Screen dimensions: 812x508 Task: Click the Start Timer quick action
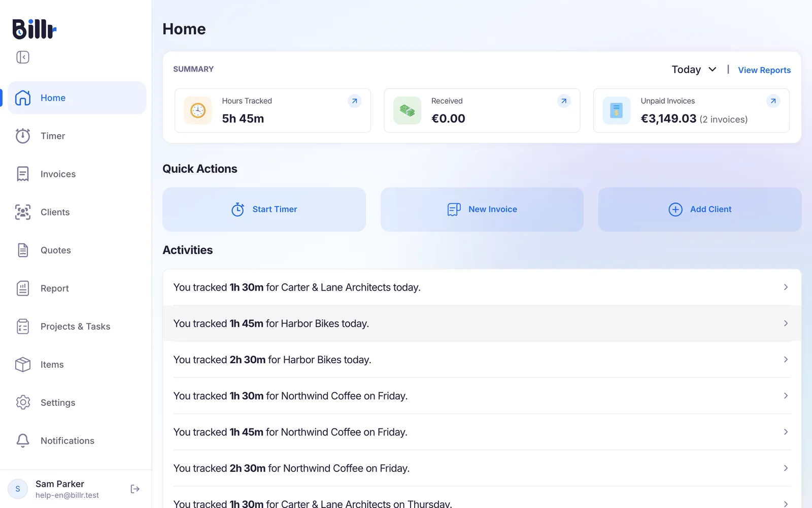[x=264, y=209]
